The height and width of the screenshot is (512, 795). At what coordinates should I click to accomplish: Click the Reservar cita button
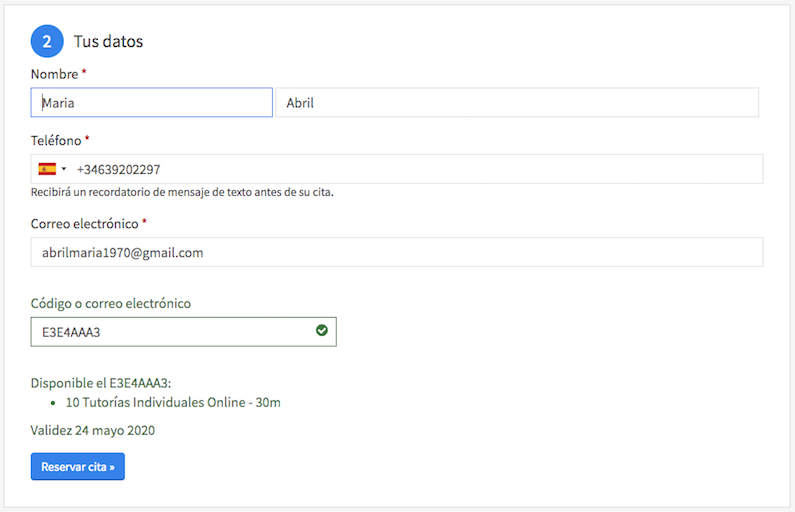(78, 466)
